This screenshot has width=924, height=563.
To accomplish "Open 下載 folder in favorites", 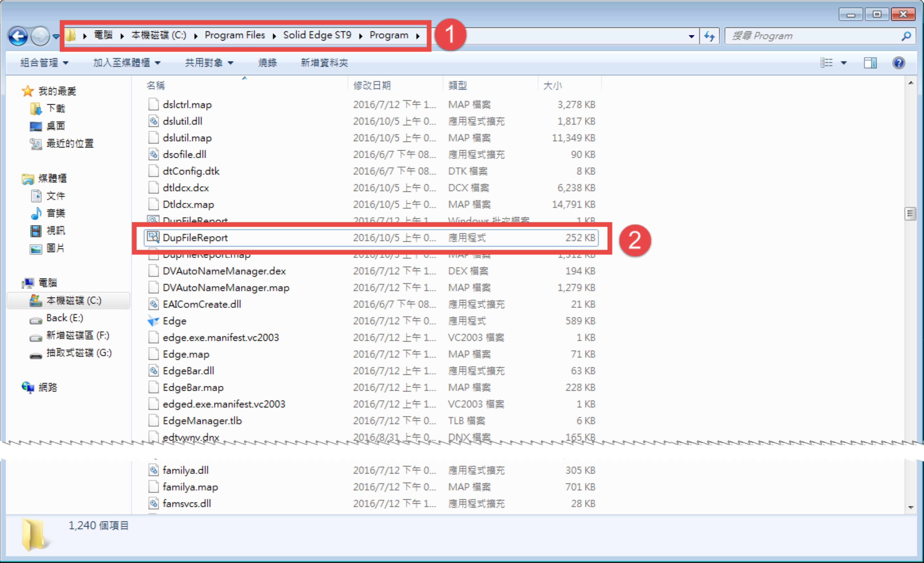I will [x=56, y=108].
